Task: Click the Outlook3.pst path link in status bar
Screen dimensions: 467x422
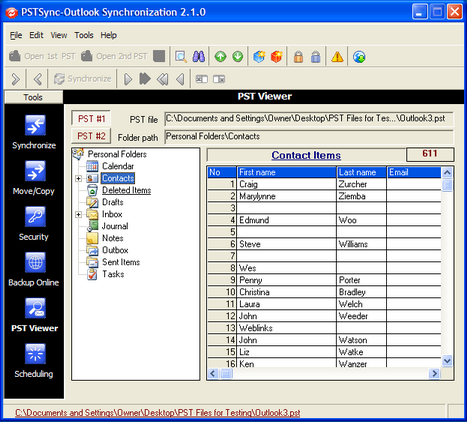Action: point(158,413)
